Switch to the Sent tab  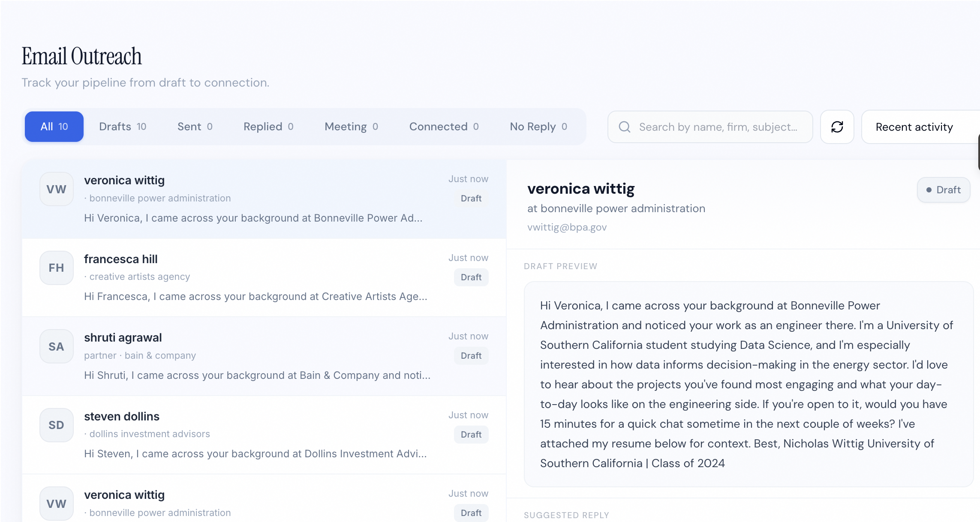pos(194,126)
